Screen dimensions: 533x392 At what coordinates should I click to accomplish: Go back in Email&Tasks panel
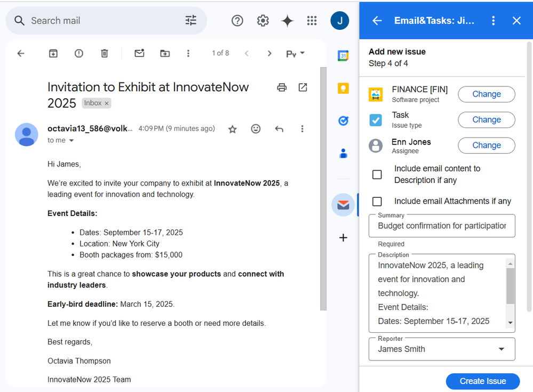pos(377,21)
